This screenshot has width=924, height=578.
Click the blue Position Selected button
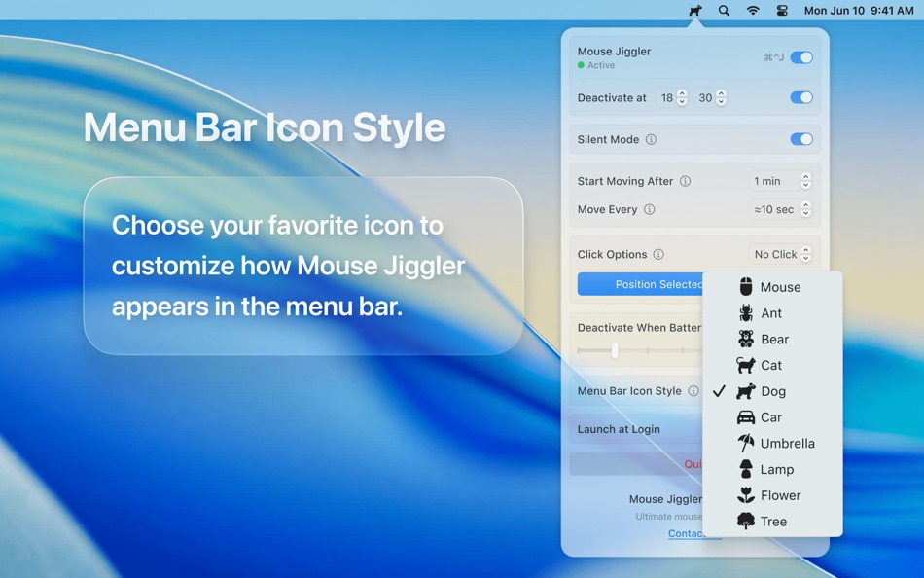[641, 284]
